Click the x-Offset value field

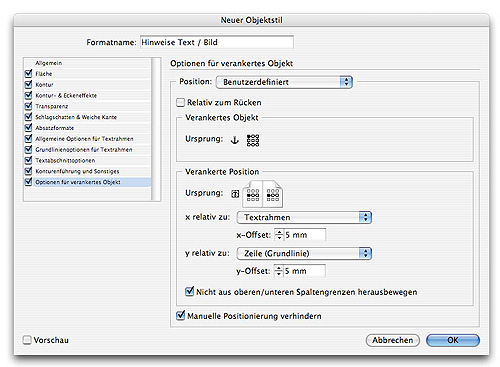click(x=305, y=235)
